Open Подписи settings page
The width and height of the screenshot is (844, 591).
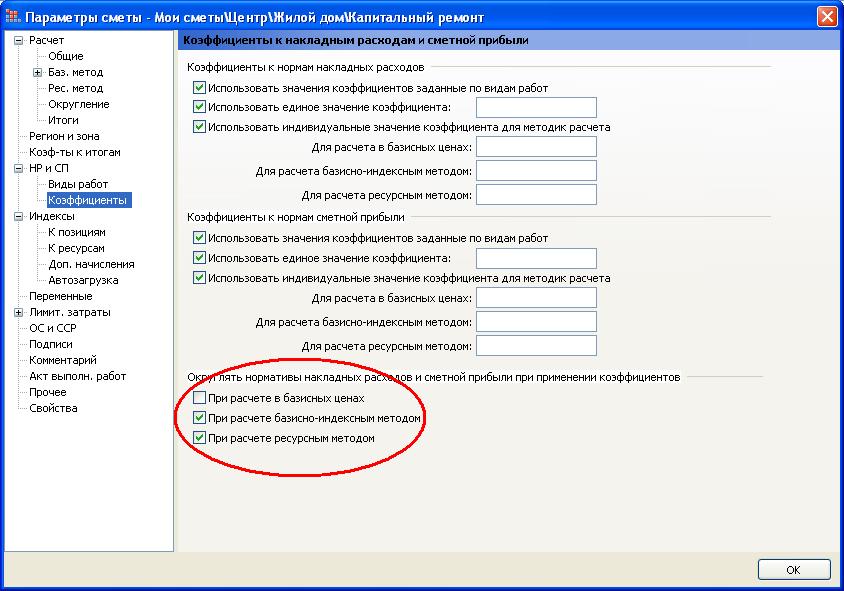tap(51, 344)
